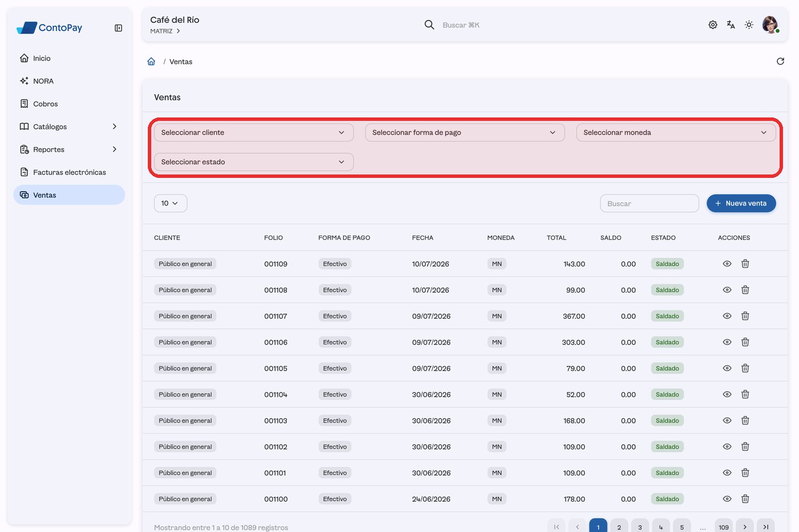Open Cobros in sidebar
799x532 pixels.
[69, 104]
